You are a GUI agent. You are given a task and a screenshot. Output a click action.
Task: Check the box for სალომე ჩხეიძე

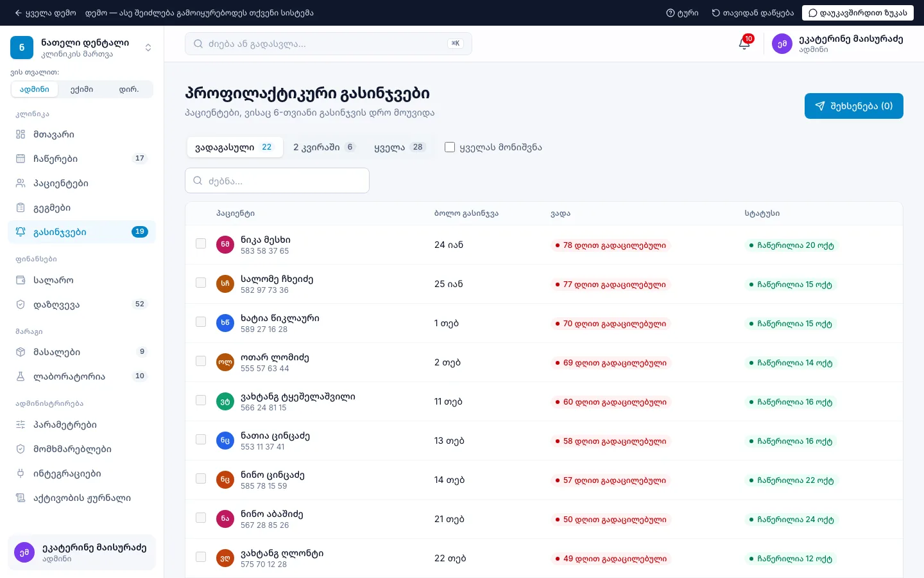click(201, 283)
